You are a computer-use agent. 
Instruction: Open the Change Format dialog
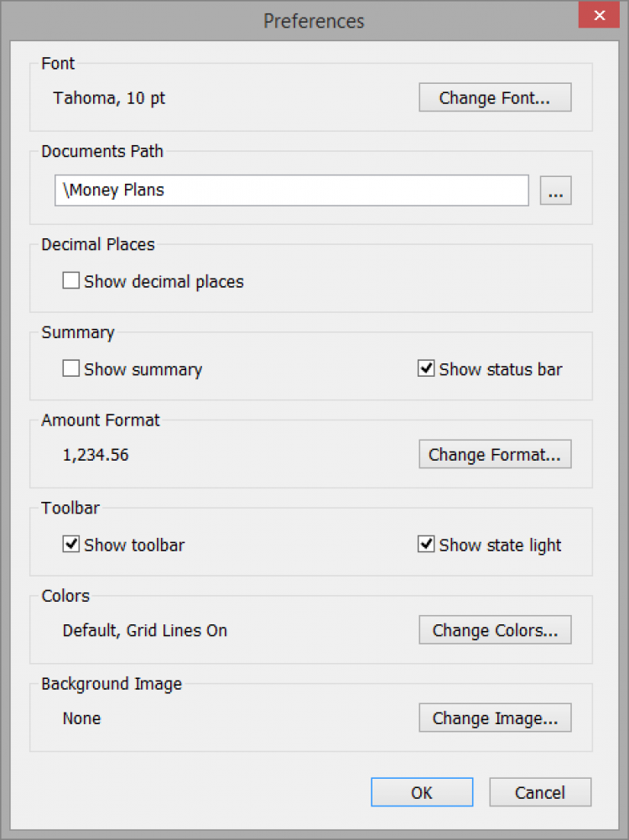[495, 455]
